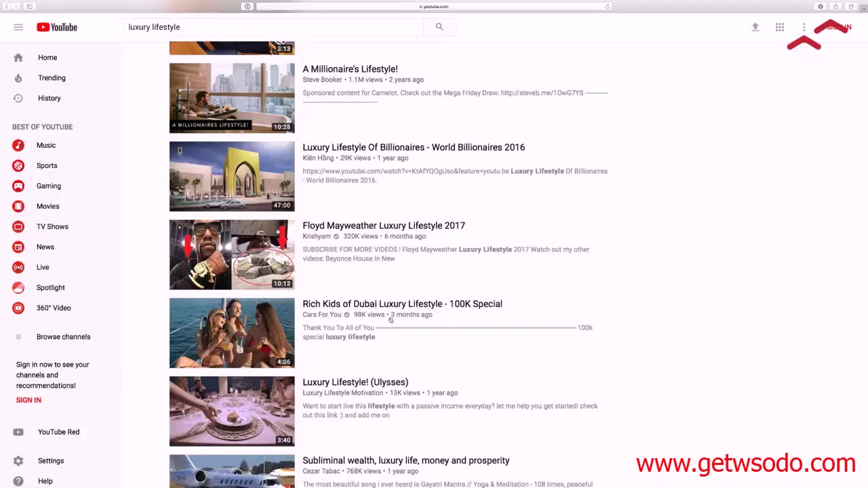Click the Floyd Mayweather 10:12 thumbnail
Image resolution: width=868 pixels, height=488 pixels.
pyautogui.click(x=232, y=255)
